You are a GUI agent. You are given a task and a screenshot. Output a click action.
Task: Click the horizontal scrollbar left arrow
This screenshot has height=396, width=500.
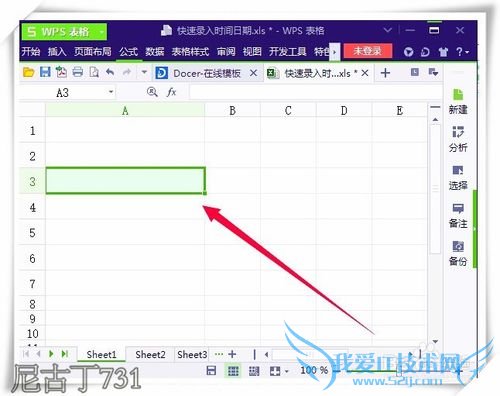266,354
